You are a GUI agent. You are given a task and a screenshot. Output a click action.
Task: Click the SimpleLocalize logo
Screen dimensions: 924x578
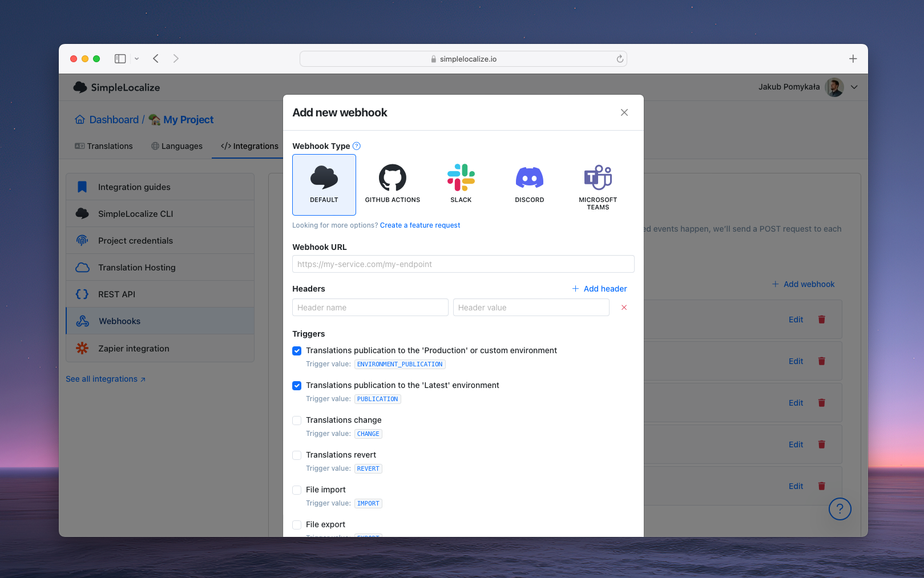116,87
